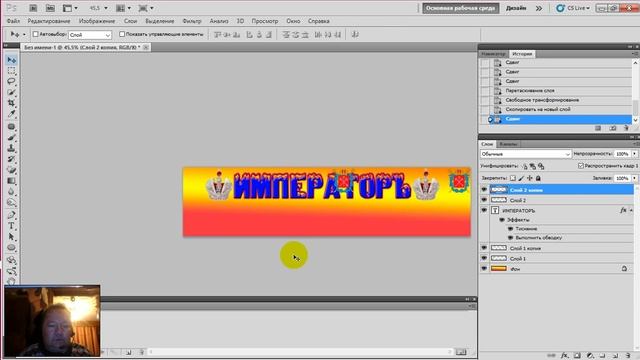Open the blending mode Обычные dropdown
This screenshot has width=640, height=360.
(x=526, y=154)
